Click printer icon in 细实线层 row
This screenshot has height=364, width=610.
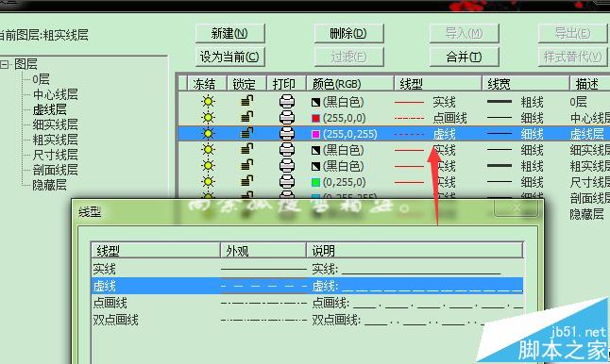pos(287,150)
